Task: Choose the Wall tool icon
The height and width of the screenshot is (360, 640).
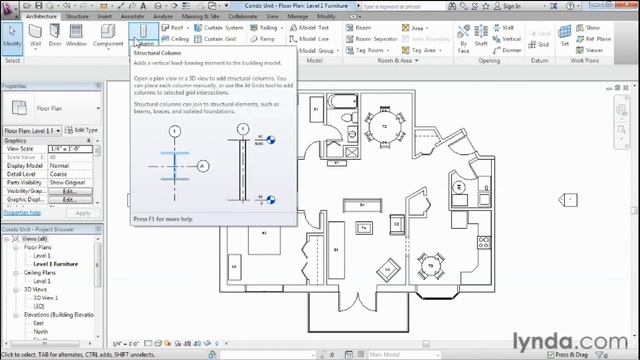Action: coord(36,31)
